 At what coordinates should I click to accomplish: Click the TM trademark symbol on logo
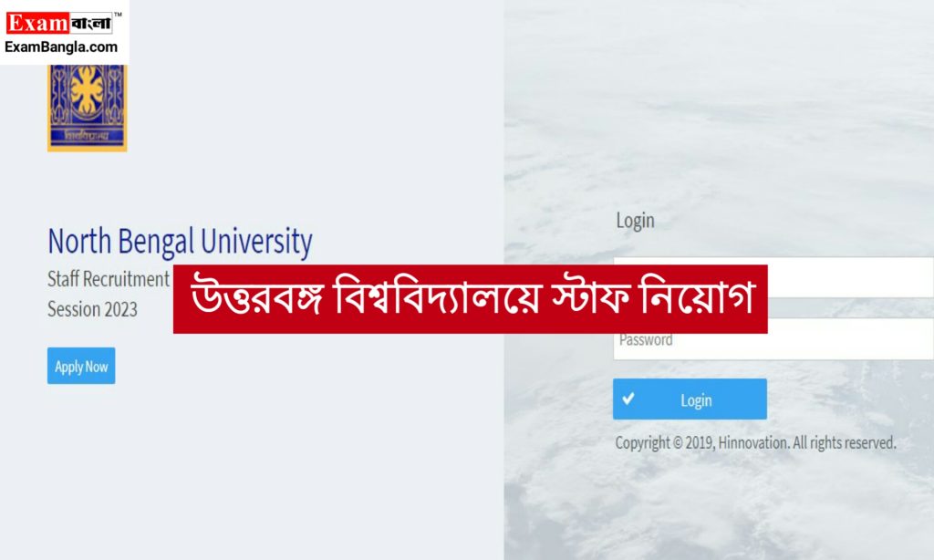click(118, 15)
